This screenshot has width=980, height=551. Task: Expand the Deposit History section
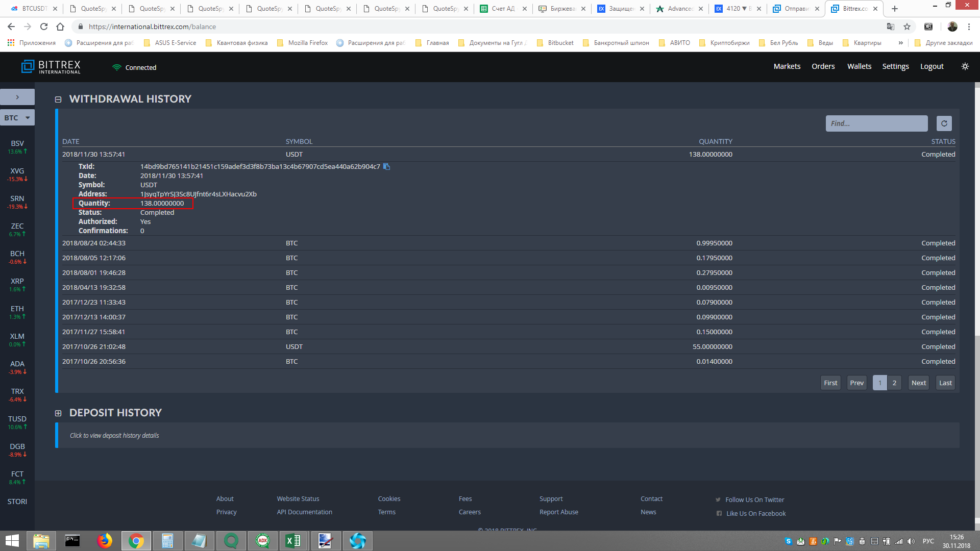coord(58,413)
